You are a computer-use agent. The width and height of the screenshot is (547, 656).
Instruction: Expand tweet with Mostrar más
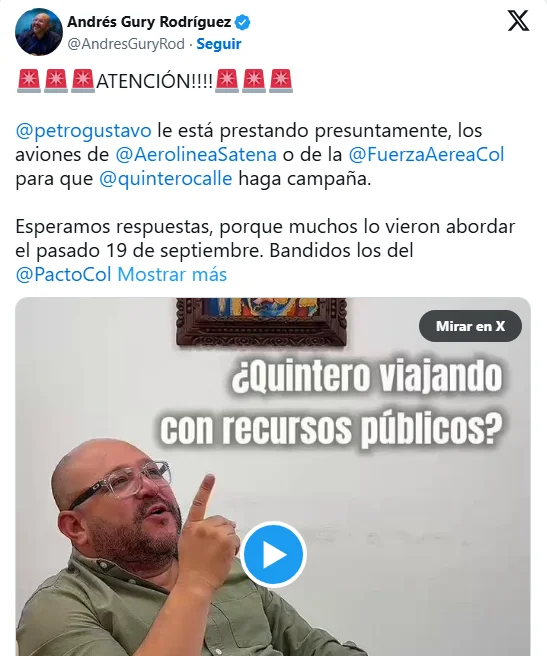(172, 274)
